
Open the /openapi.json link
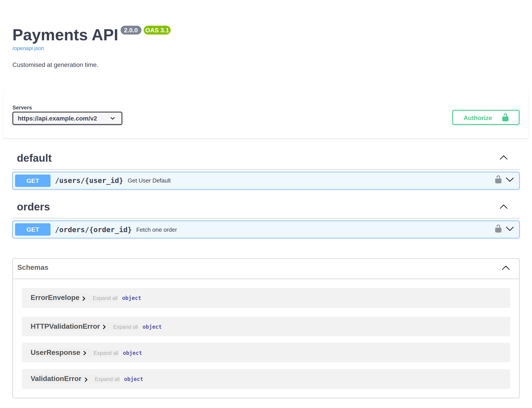coord(28,48)
